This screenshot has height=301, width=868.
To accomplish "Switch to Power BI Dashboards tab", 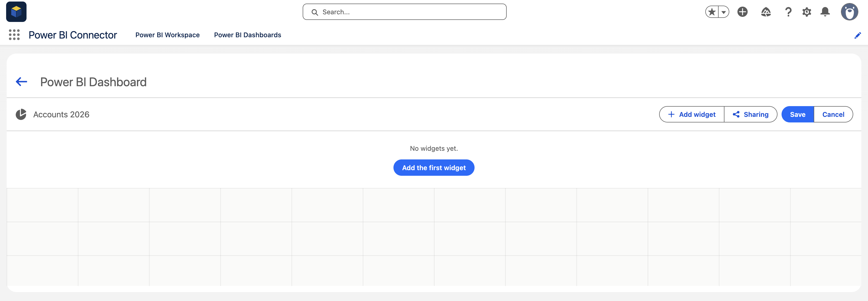I will point(247,35).
